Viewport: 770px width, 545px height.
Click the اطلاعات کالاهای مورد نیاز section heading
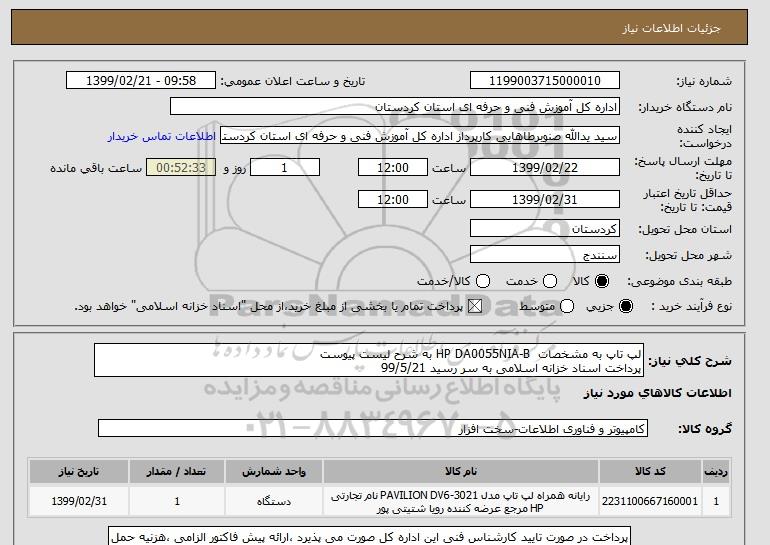click(x=658, y=393)
